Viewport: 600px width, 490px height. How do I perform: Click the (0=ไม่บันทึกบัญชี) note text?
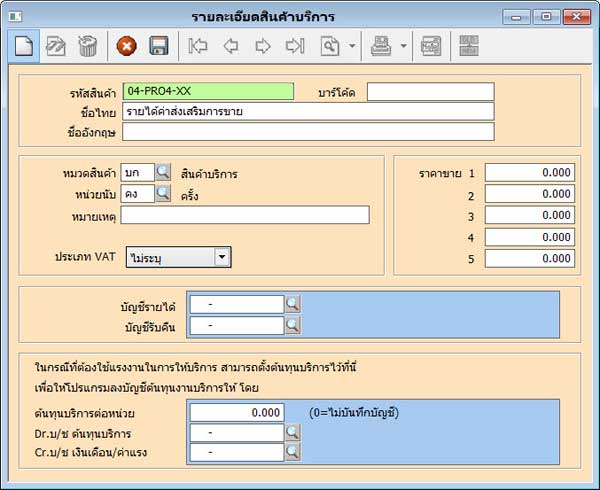[x=354, y=413]
